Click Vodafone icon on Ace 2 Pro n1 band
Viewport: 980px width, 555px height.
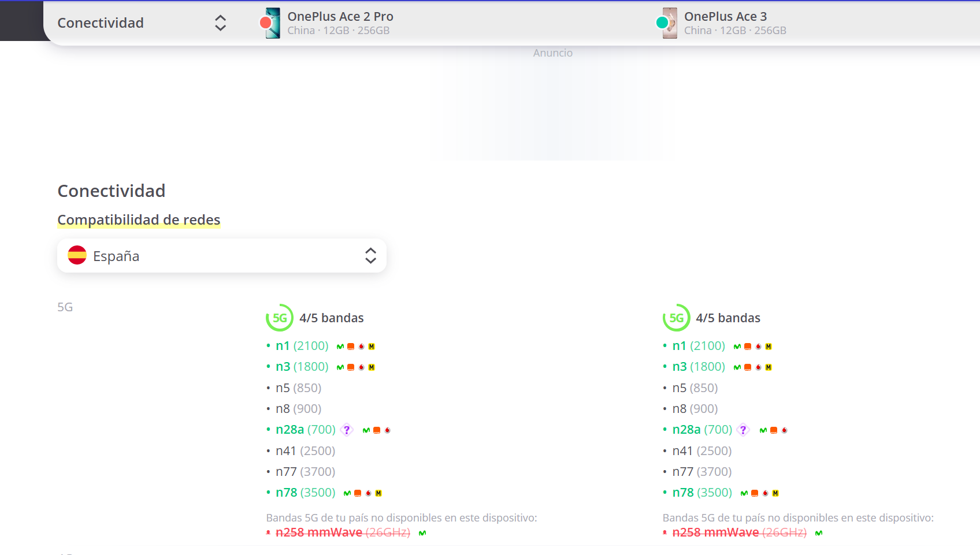click(x=361, y=347)
